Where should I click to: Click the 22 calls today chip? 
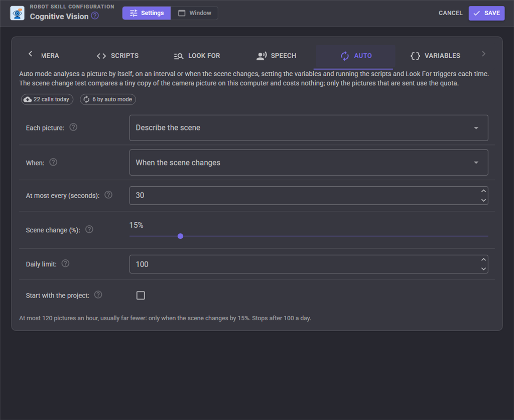click(x=47, y=99)
